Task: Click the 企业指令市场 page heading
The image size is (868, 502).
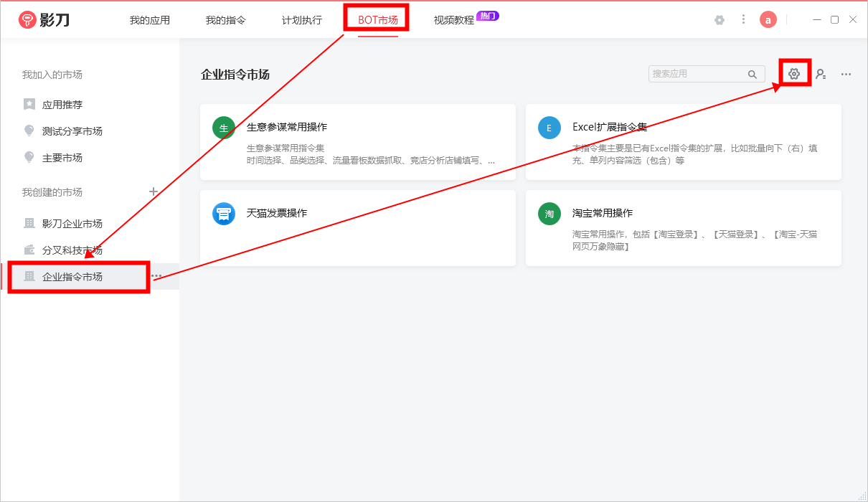Action: 235,75
